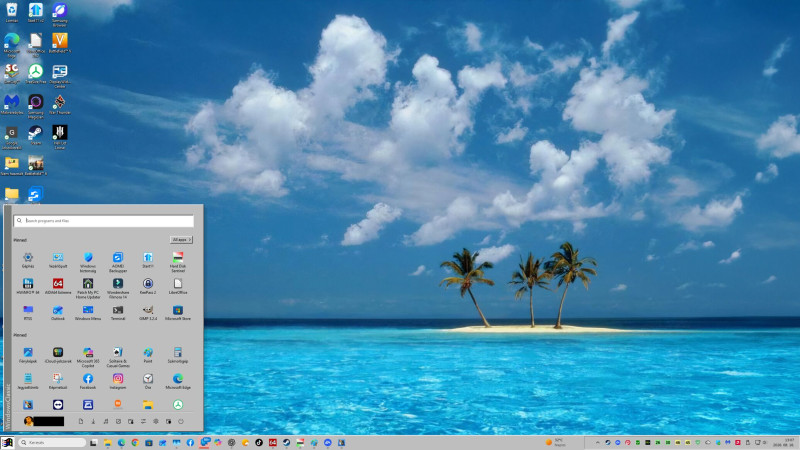The height and width of the screenshot is (450, 800).
Task: Open Settings gear in start menu footer
Action: coord(156,421)
